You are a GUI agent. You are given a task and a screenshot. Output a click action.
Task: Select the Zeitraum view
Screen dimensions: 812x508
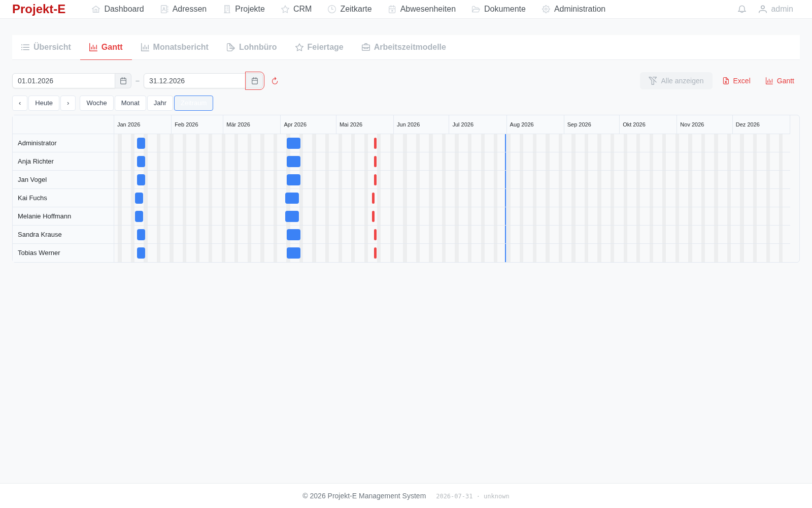click(x=193, y=103)
